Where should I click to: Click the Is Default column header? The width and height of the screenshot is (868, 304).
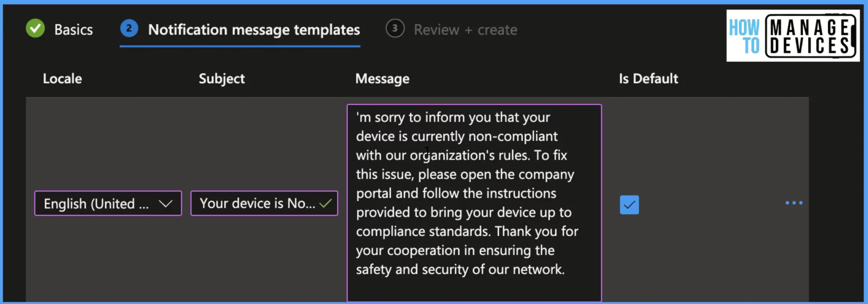[x=648, y=78]
